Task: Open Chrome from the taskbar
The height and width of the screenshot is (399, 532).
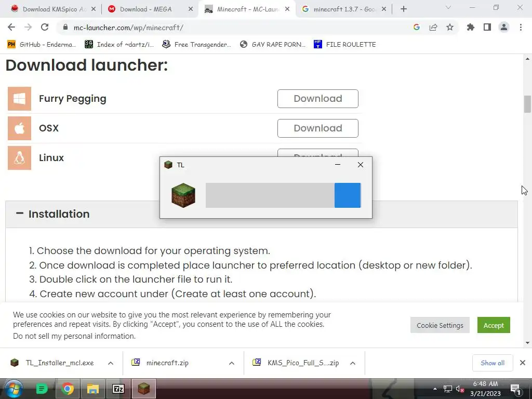Action: [68, 389]
